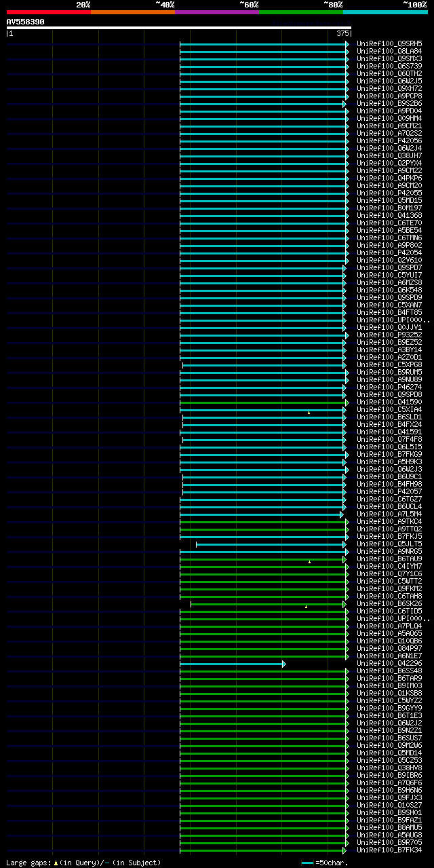Click the UniRef100_P46274 label
This screenshot has width=434, height=868.
[389, 387]
